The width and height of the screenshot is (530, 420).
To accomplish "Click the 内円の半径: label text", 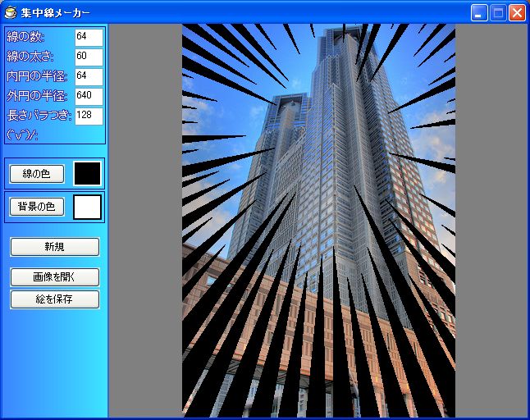I will [37, 76].
